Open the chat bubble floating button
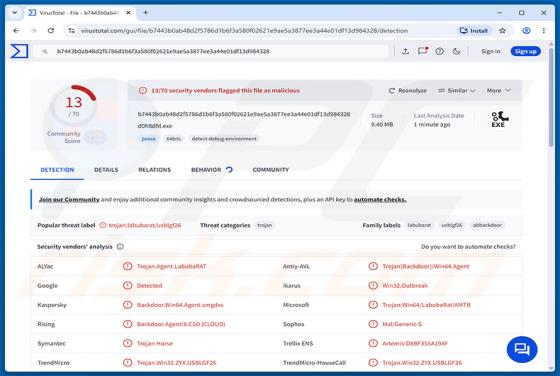Image resolution: width=560 pixels, height=376 pixels. point(522,349)
